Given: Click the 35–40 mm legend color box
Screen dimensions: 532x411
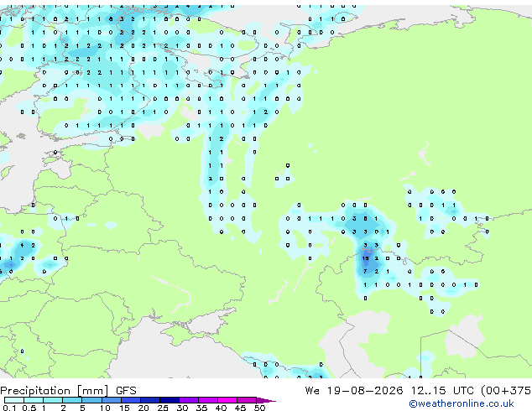Looking at the screenshot, I should click(207, 400).
